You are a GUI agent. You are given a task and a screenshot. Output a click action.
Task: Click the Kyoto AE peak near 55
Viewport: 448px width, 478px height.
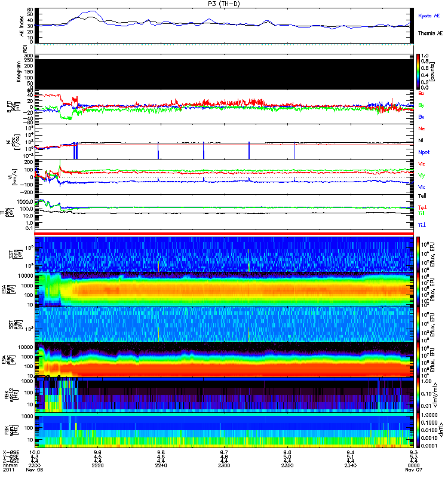pos(91,11)
